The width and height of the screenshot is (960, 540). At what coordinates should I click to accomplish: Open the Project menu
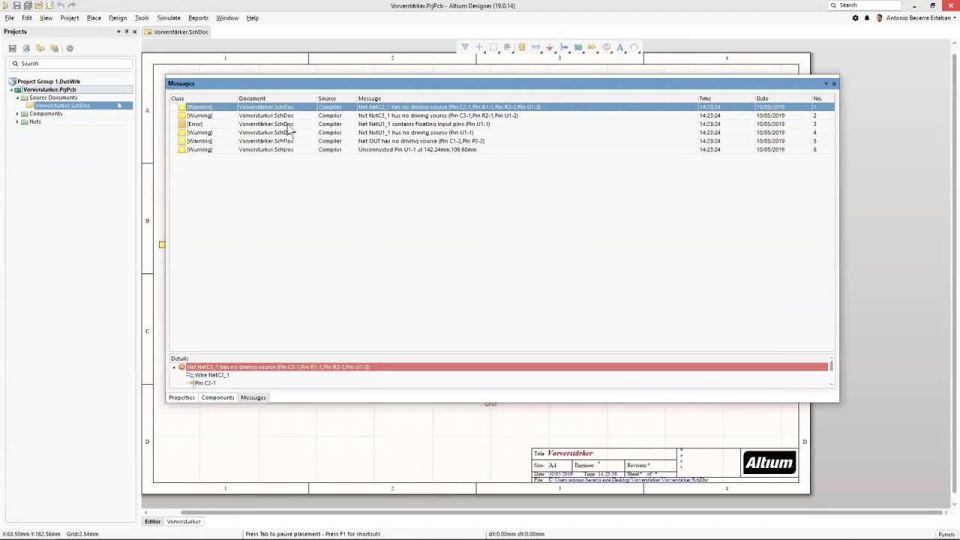click(69, 18)
